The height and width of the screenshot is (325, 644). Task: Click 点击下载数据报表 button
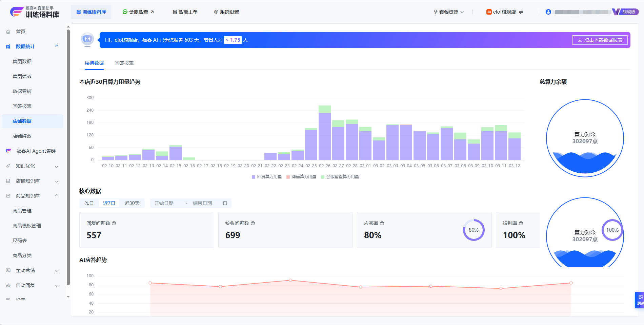600,40
